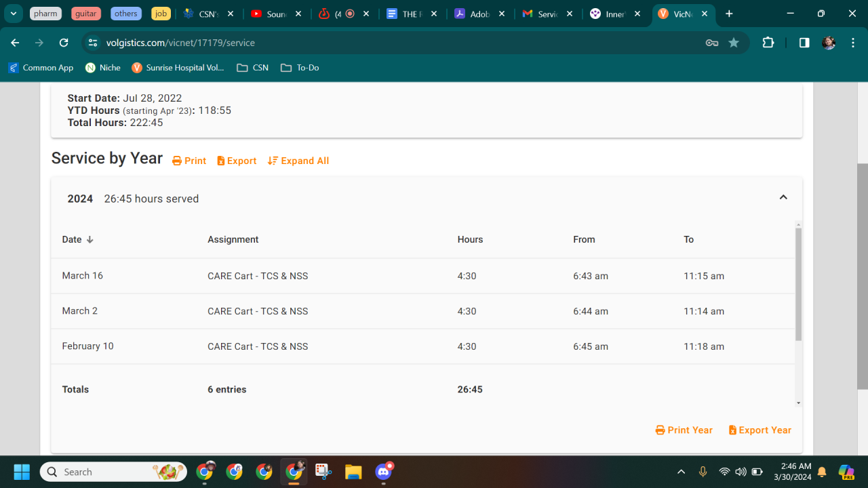
Task: Expand the job tab group
Action: coord(161,14)
